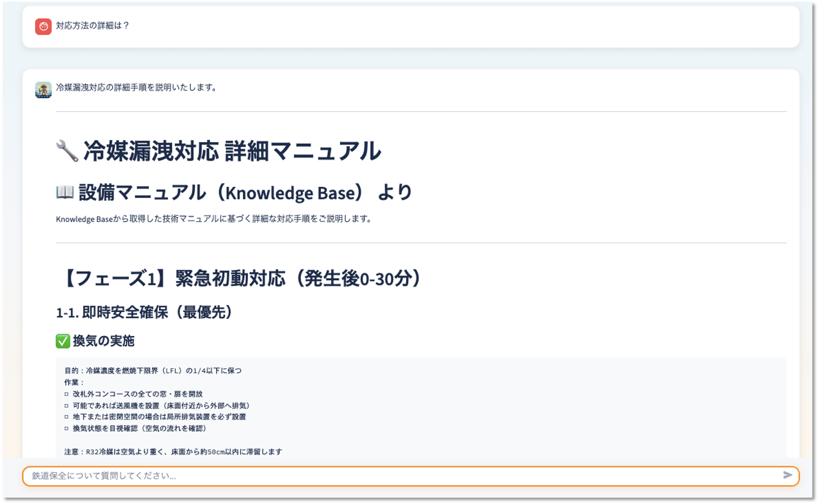Click the user message 対応方法の詳細は？
The image size is (819, 504).
click(x=92, y=26)
